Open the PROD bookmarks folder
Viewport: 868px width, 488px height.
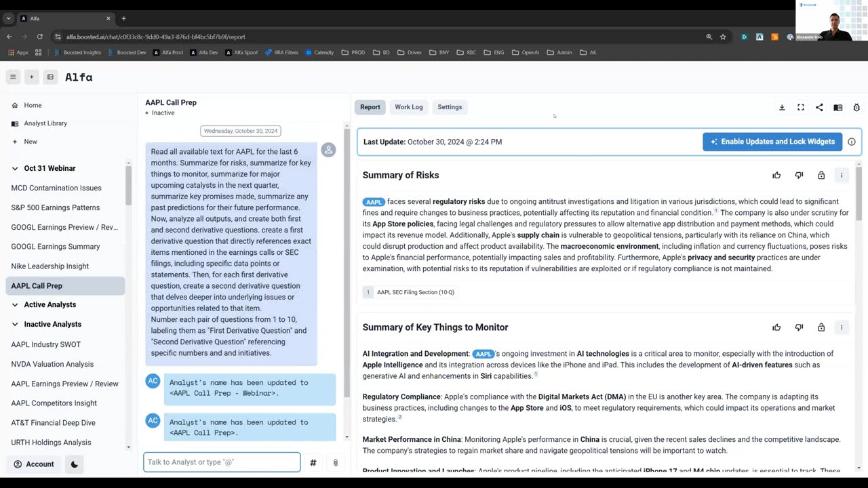(x=353, y=52)
